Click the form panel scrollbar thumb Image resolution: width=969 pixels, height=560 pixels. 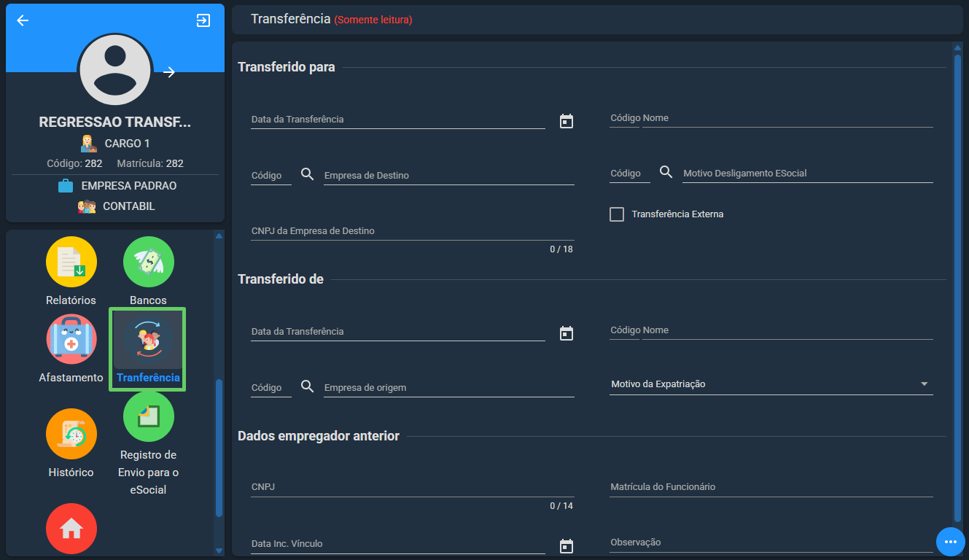957,287
